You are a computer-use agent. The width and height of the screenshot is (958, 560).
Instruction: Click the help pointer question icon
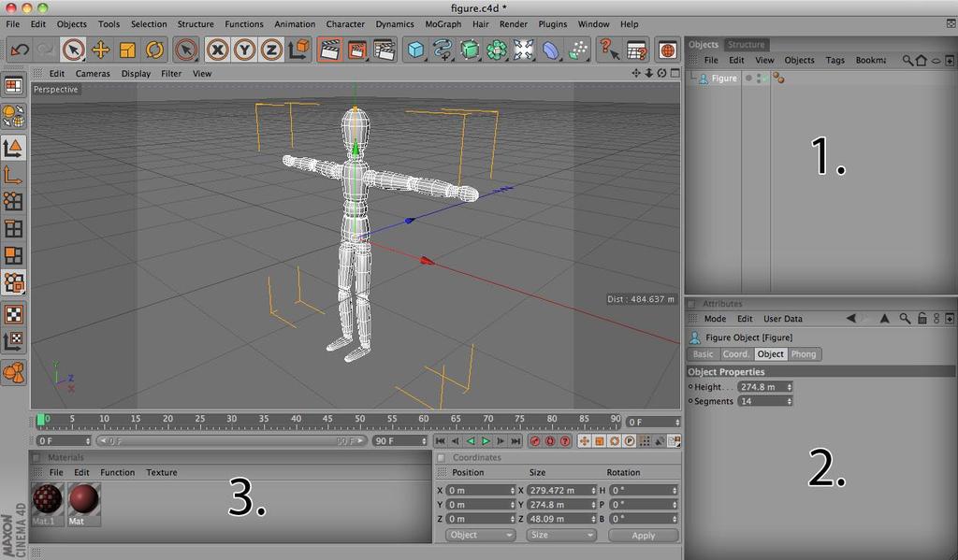pyautogui.click(x=609, y=50)
